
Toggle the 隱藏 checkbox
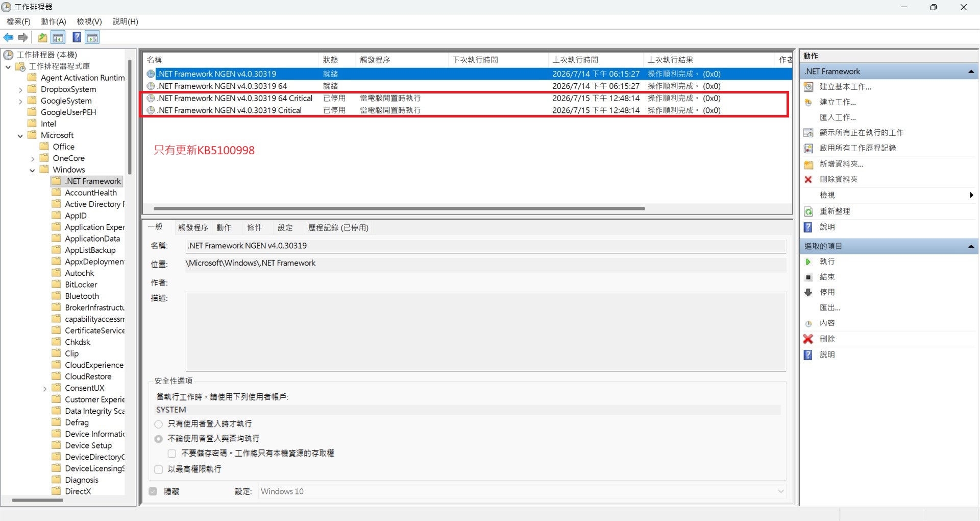click(153, 491)
